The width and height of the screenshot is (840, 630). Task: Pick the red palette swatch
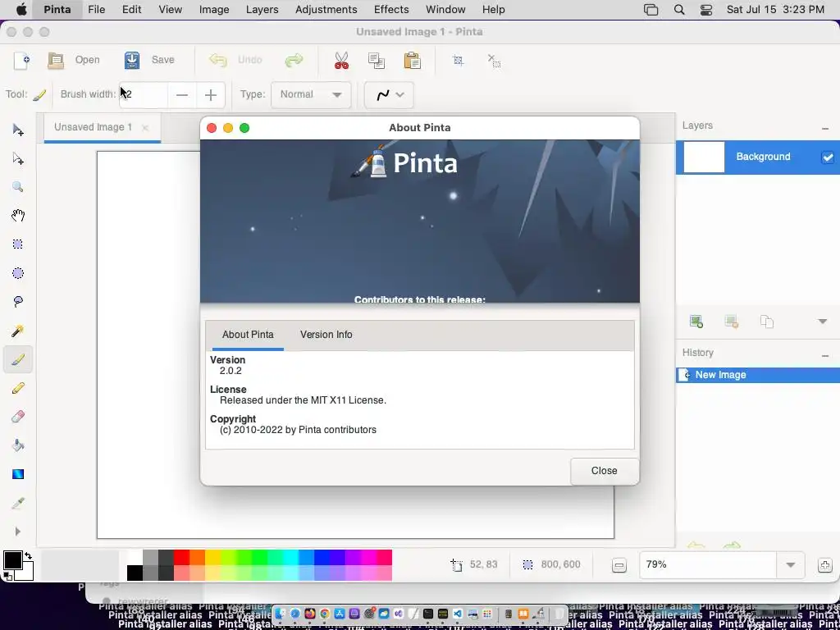click(181, 558)
